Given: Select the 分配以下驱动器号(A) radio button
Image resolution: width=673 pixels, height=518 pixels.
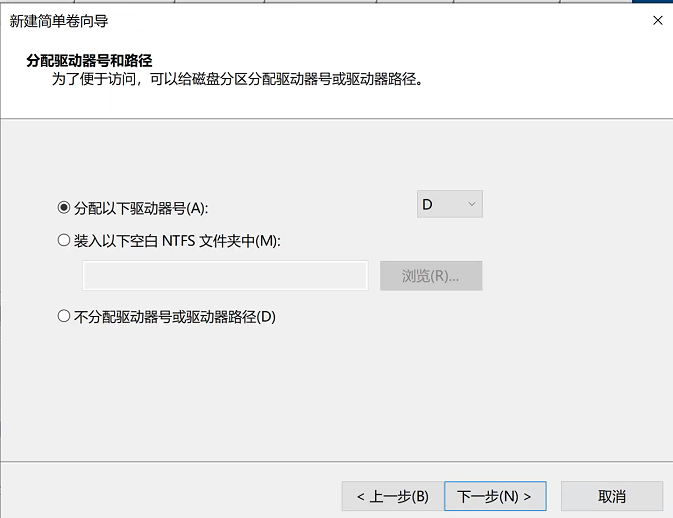Looking at the screenshot, I should point(65,208).
